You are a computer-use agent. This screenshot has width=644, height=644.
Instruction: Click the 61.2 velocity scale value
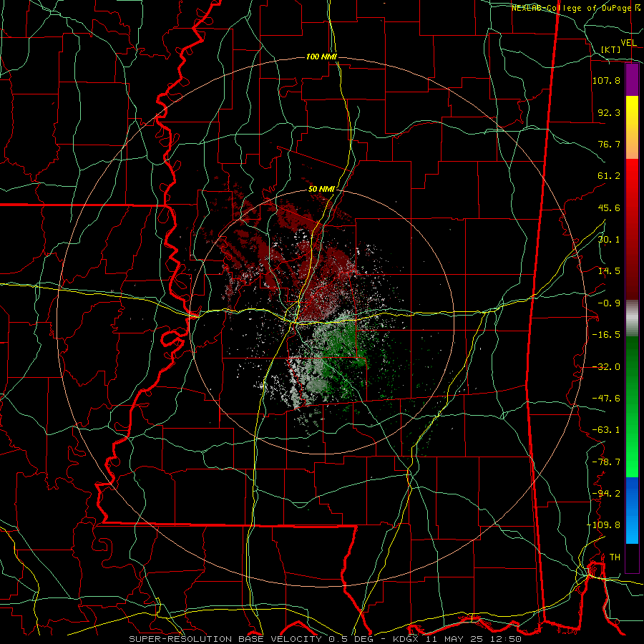click(x=609, y=176)
